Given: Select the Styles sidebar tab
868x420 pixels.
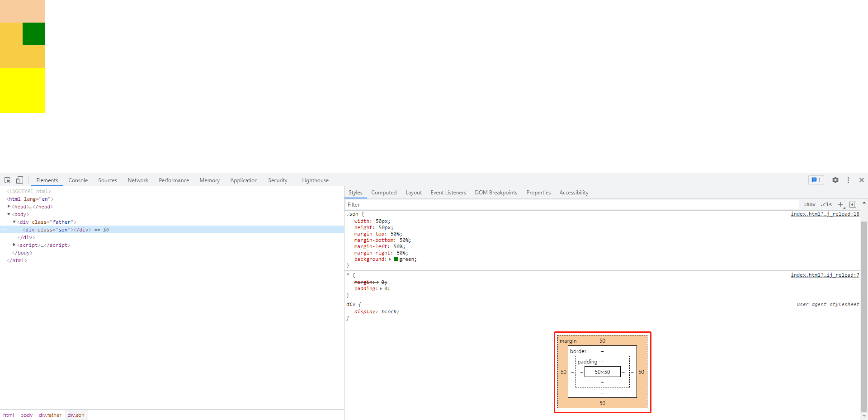Looking at the screenshot, I should click(x=355, y=192).
